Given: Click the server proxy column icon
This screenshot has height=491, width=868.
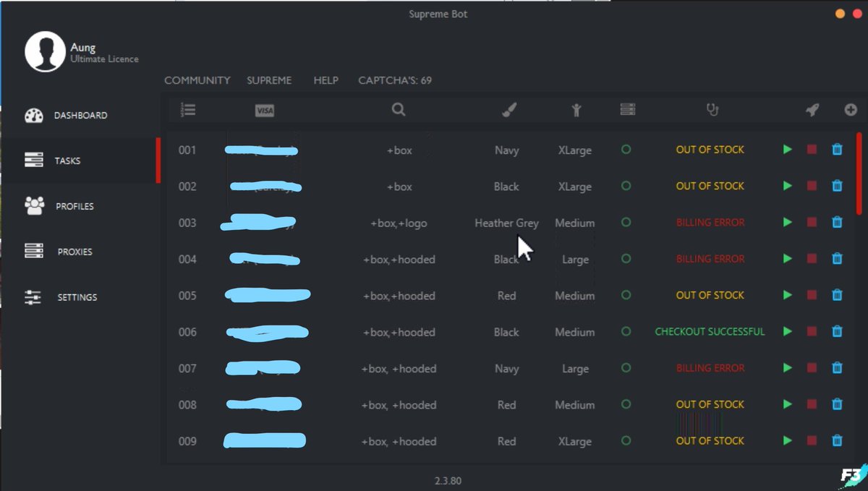Looking at the screenshot, I should coord(628,109).
